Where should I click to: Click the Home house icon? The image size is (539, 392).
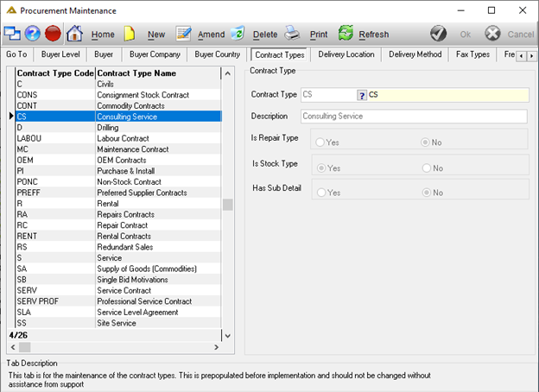tap(74, 34)
